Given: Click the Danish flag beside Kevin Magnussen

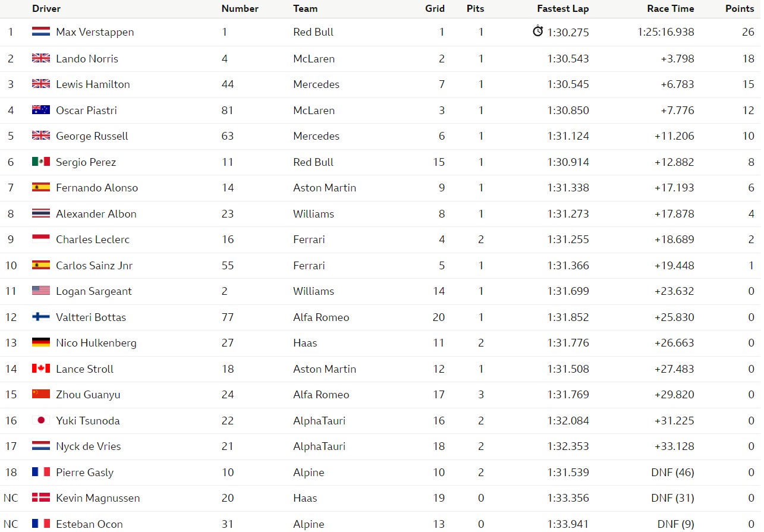Looking at the screenshot, I should pos(41,498).
